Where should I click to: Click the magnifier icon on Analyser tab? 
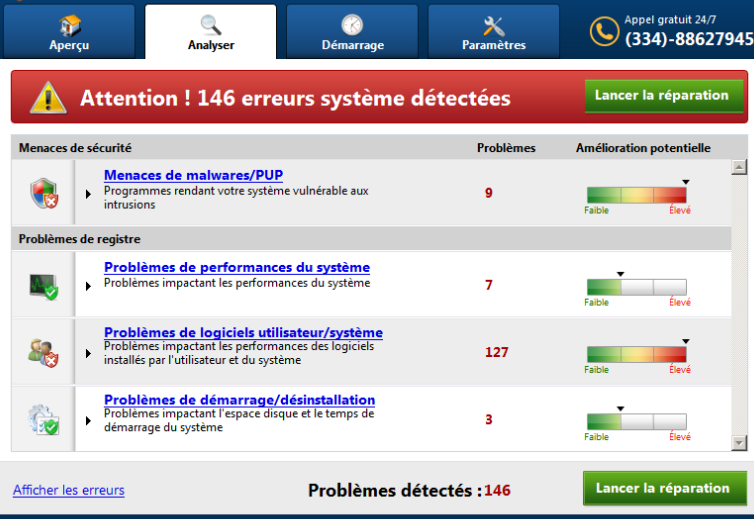(211, 25)
